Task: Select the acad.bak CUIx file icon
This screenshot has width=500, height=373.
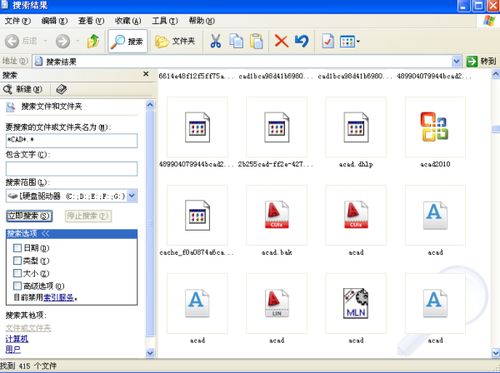Action: (277, 215)
